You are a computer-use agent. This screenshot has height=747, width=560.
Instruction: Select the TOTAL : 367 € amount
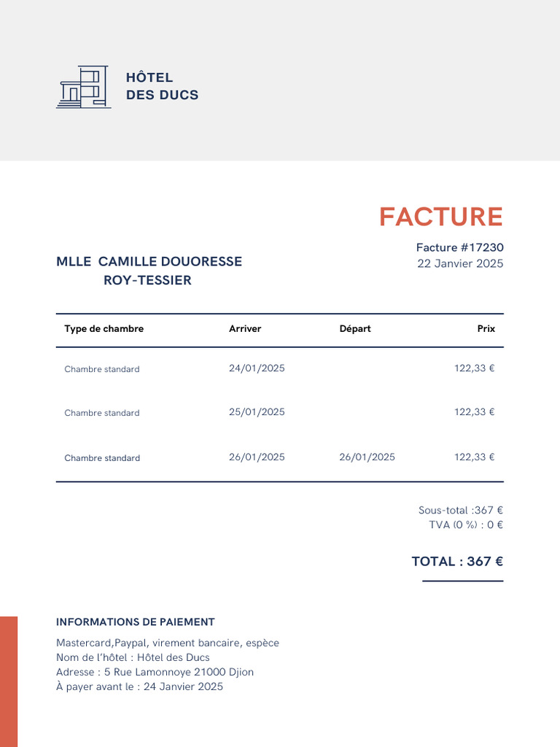pyautogui.click(x=457, y=561)
